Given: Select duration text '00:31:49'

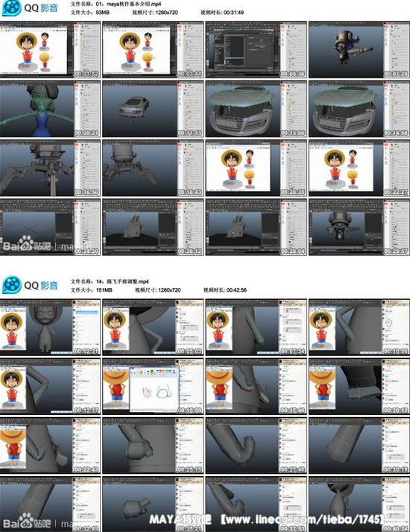Looking at the screenshot, I should tap(233, 13).
